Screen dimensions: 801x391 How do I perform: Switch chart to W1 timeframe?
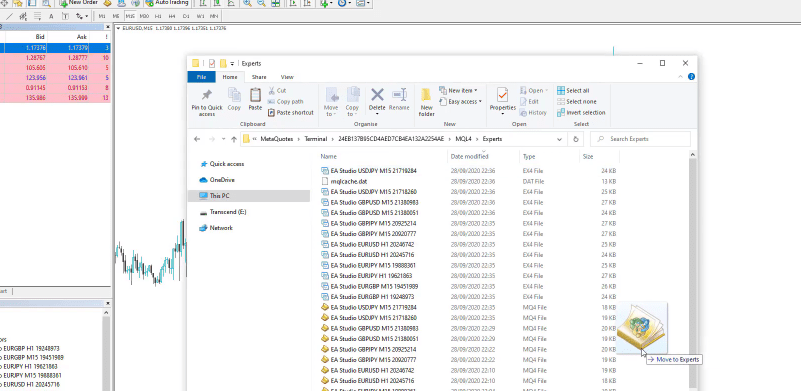pyautogui.click(x=200, y=16)
